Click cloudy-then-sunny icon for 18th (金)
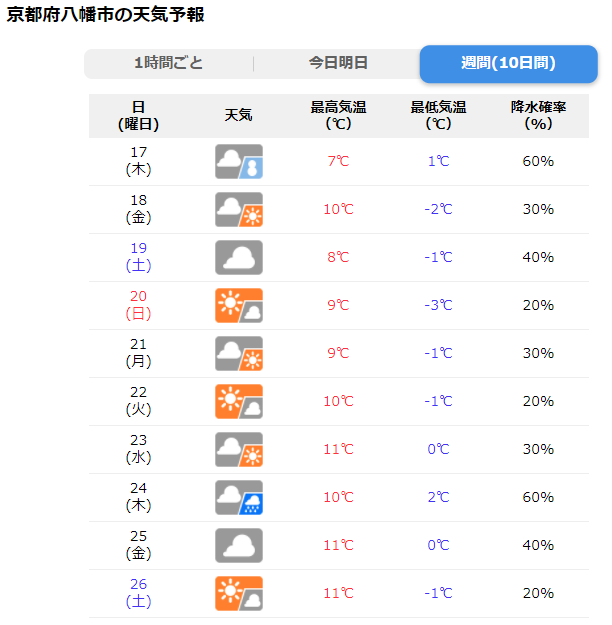Screen dimensions: 612x625 coord(239,210)
